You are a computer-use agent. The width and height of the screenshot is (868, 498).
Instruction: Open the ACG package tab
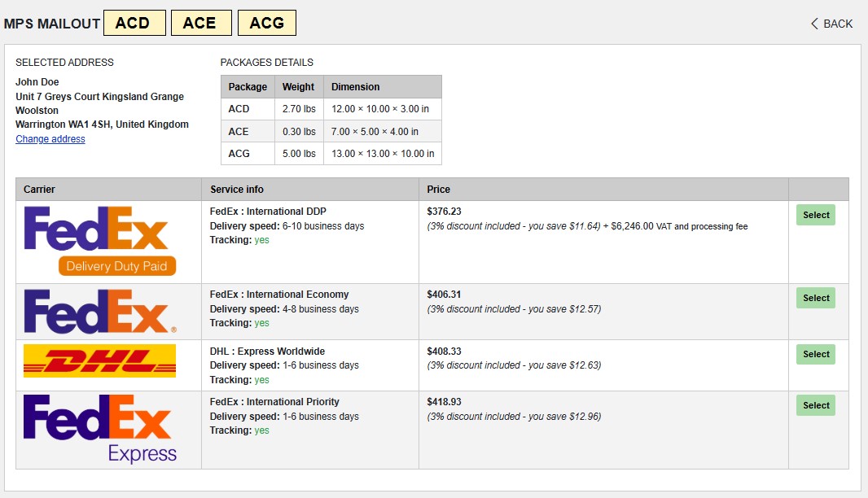pyautogui.click(x=266, y=23)
